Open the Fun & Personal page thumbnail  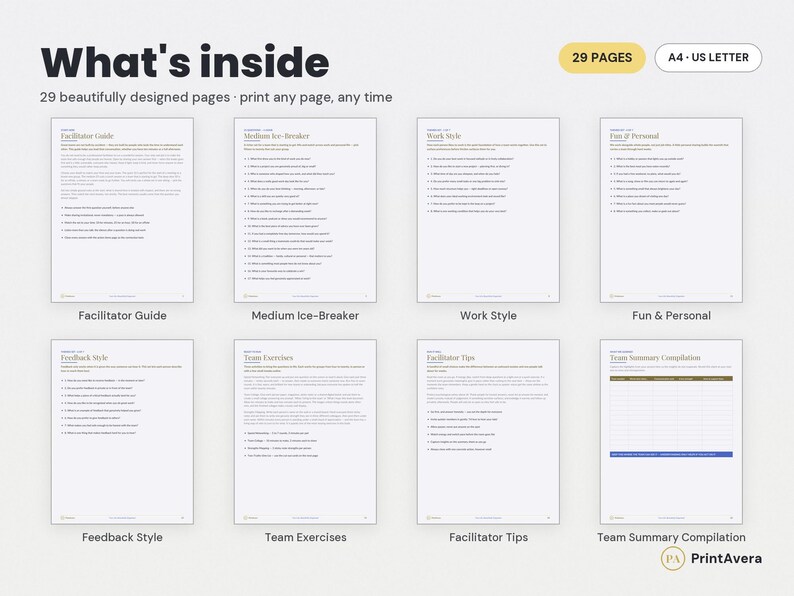click(x=671, y=210)
